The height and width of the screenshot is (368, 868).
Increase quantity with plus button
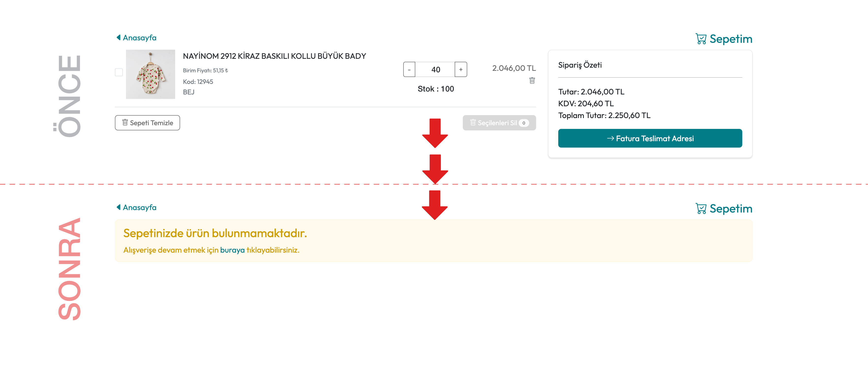pyautogui.click(x=461, y=70)
